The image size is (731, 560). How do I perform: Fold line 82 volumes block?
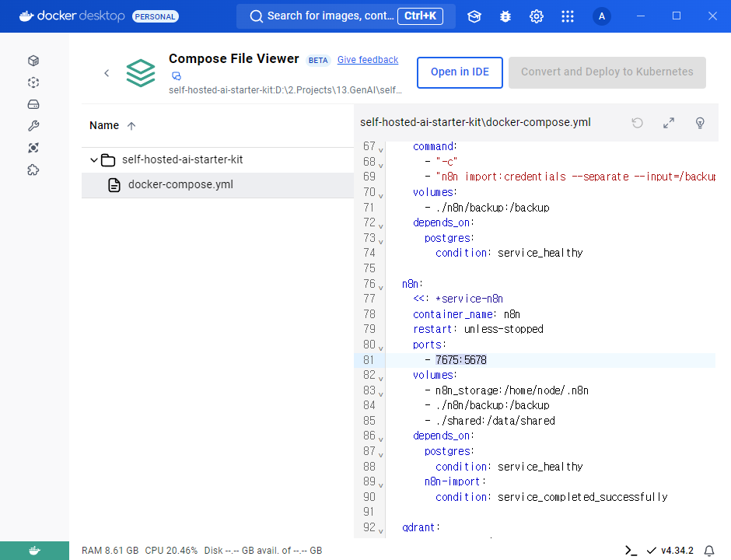point(381,378)
